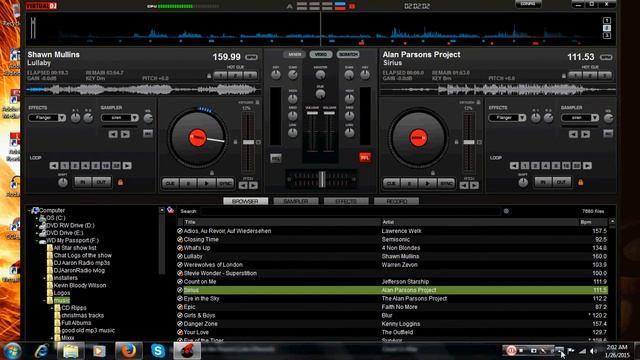Switch center panel to MIXER view

click(x=294, y=54)
